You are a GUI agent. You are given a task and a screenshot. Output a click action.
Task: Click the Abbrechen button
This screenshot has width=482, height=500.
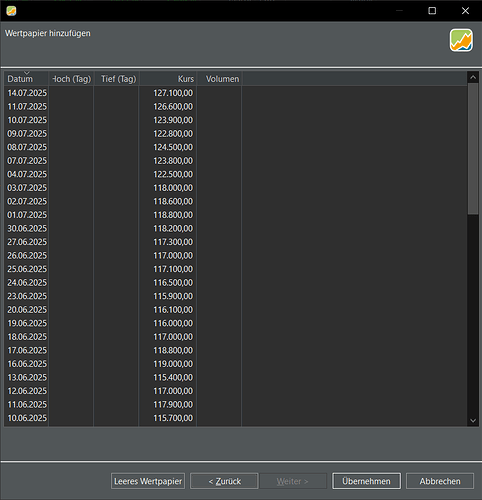[440, 481]
